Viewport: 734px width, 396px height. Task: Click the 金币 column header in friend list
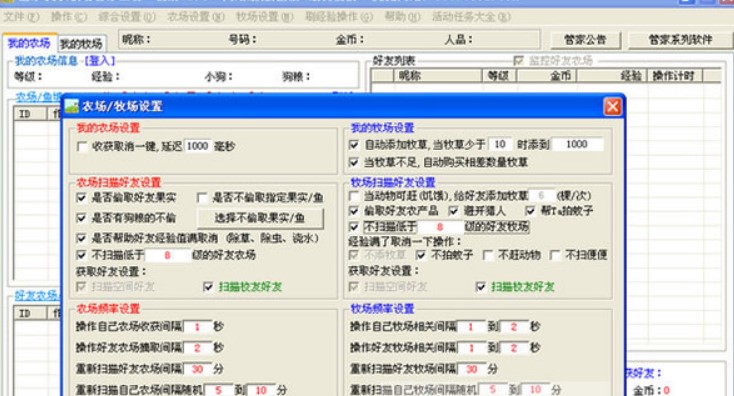coord(547,75)
